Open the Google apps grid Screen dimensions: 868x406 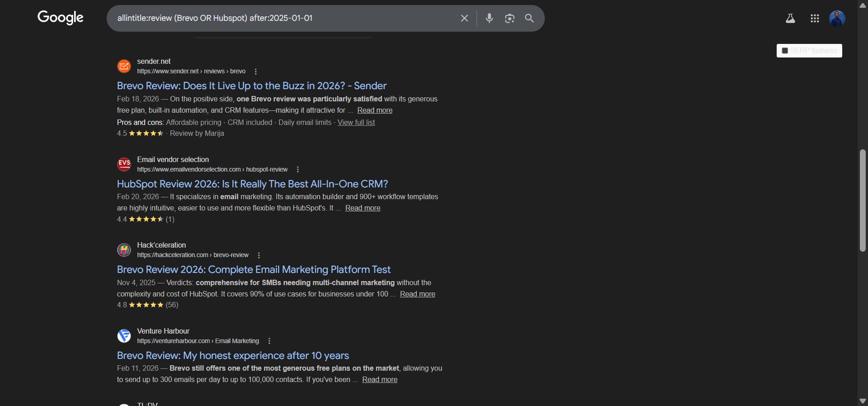pyautogui.click(x=815, y=18)
